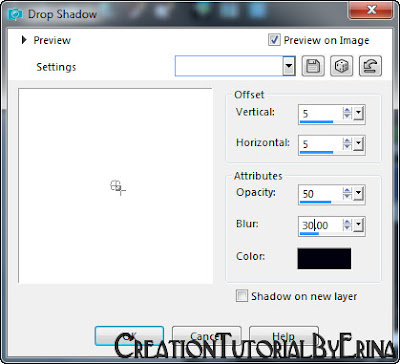Open the Opacity slider dropdown arrow
Image resolution: width=400 pixels, height=364 pixels.
click(358, 193)
